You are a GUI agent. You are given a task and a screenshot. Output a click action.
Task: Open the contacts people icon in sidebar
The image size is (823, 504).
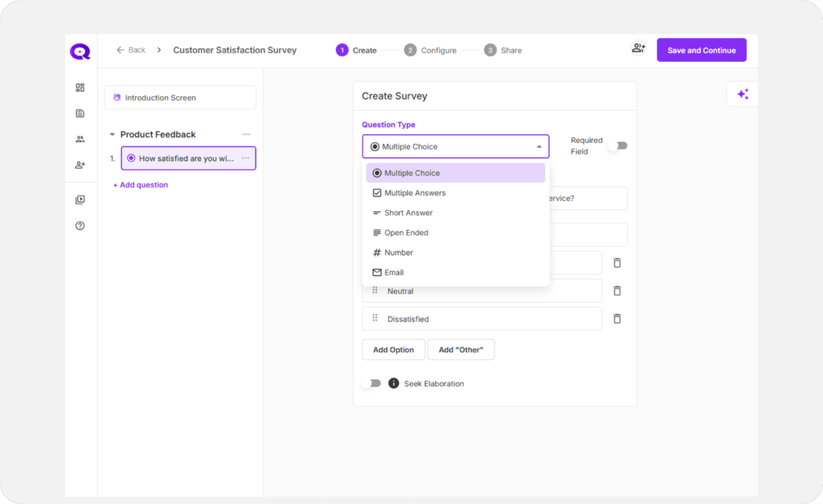click(80, 139)
